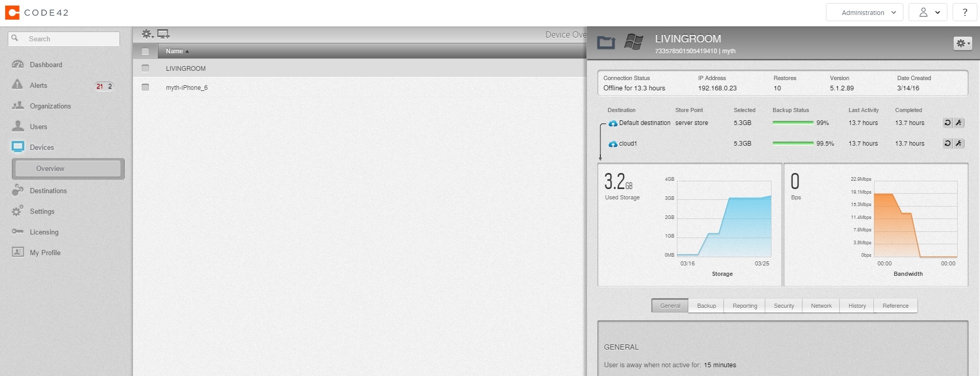
Task: Expand the Administration dropdown
Action: (x=864, y=12)
